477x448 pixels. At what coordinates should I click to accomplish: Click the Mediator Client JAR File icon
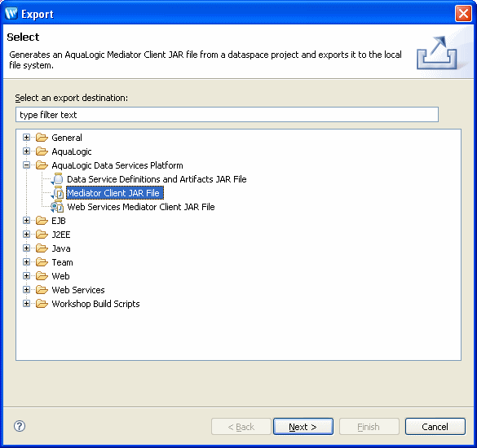click(57, 193)
